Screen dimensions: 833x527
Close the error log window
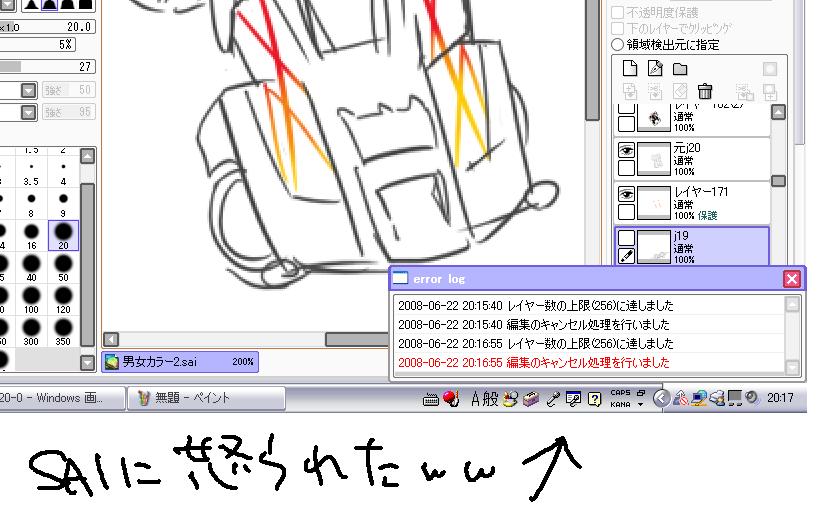pos(792,279)
